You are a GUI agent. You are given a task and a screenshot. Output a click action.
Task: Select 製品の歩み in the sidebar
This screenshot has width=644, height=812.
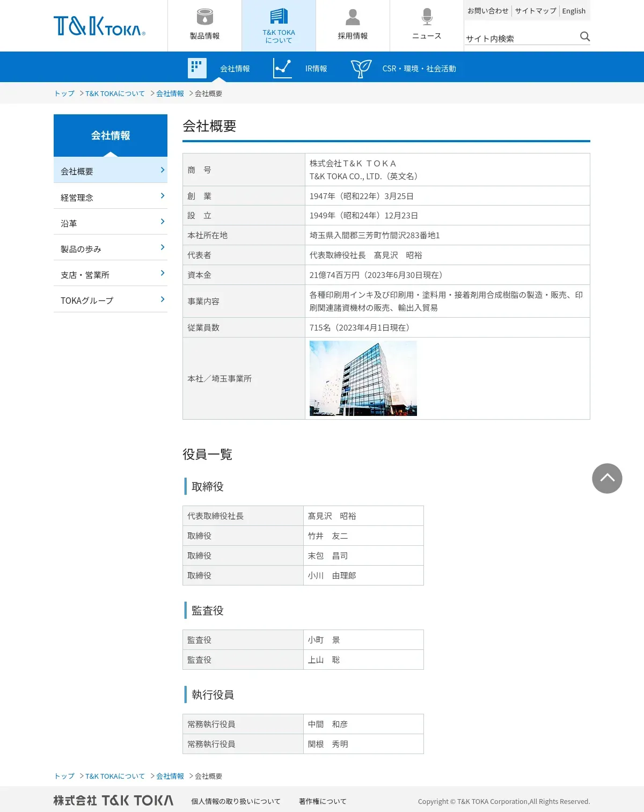pyautogui.click(x=111, y=248)
